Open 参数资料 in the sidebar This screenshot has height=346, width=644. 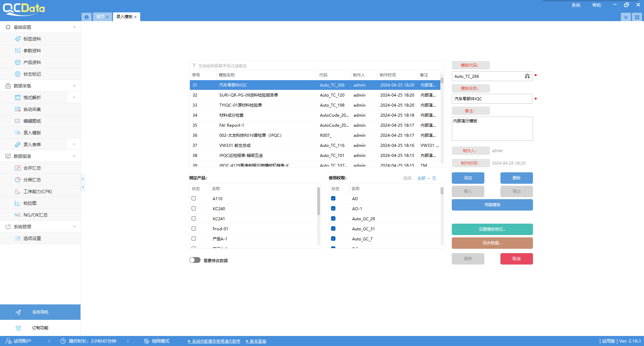[x=32, y=51]
